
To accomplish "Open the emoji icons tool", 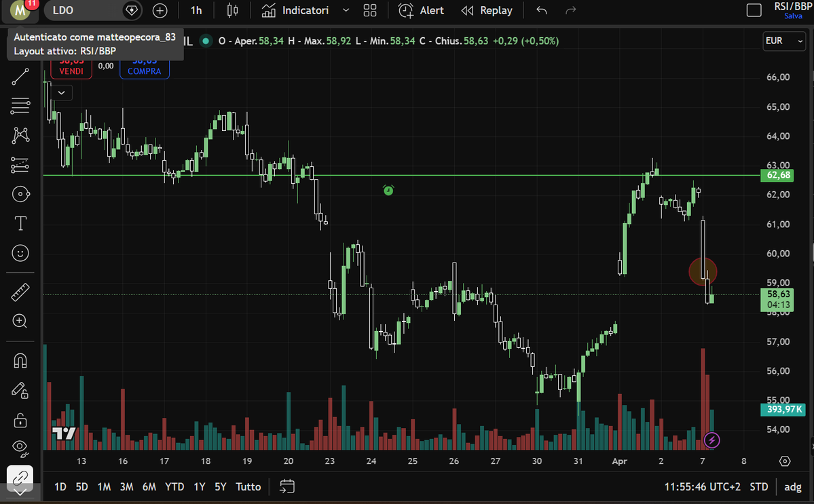I will coord(20,253).
